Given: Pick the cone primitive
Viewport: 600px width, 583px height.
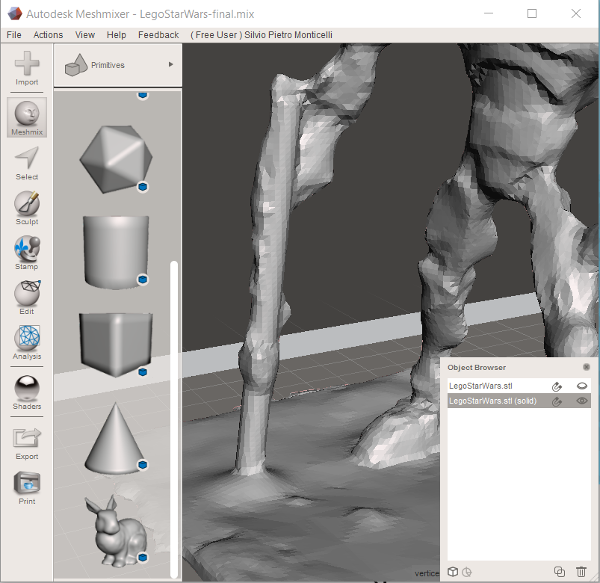Looking at the screenshot, I should click(x=115, y=438).
